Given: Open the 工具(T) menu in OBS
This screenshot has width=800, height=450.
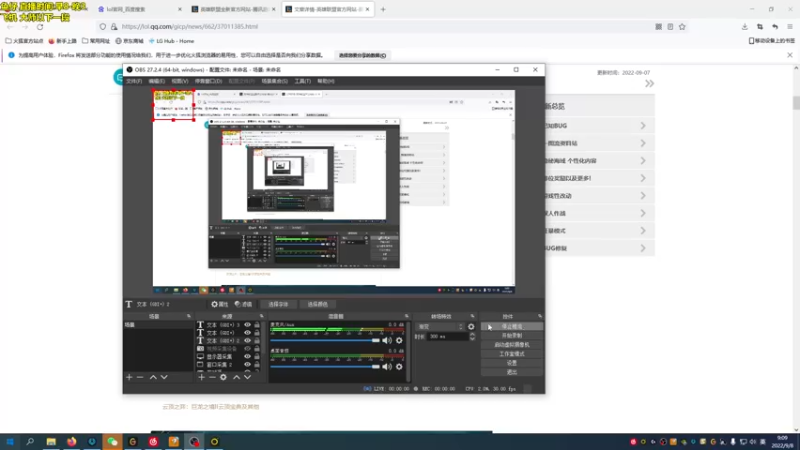Looking at the screenshot, I should (303, 81).
